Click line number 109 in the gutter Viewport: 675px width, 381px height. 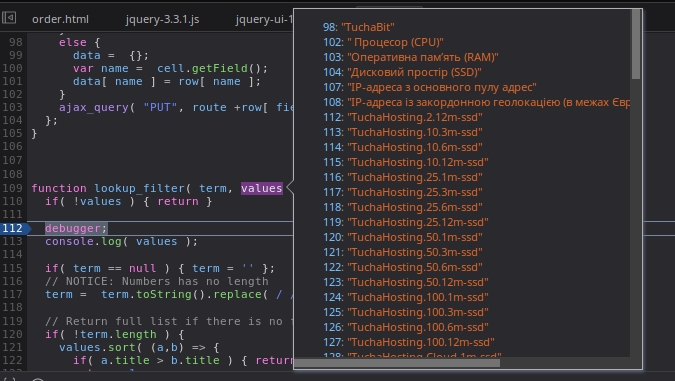12,188
